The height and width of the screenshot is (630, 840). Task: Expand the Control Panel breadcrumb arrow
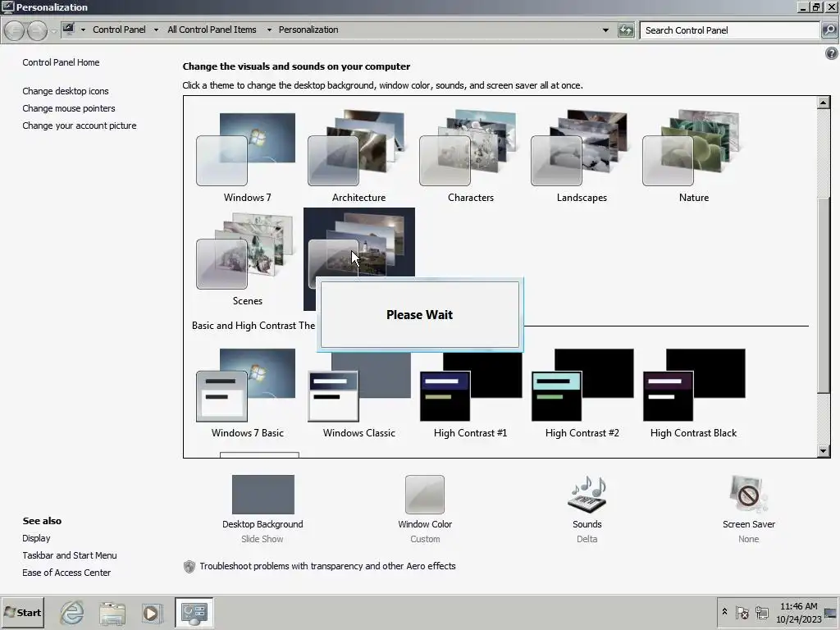156,30
